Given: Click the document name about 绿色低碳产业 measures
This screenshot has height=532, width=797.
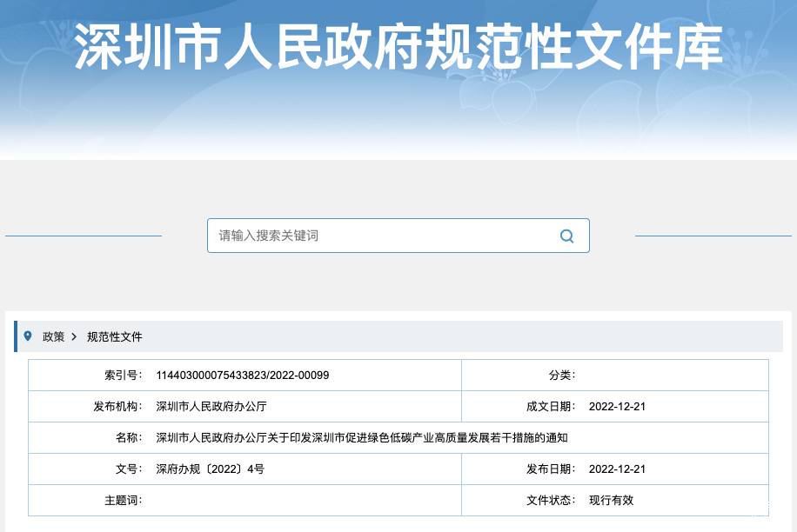Looking at the screenshot, I should point(361,438).
